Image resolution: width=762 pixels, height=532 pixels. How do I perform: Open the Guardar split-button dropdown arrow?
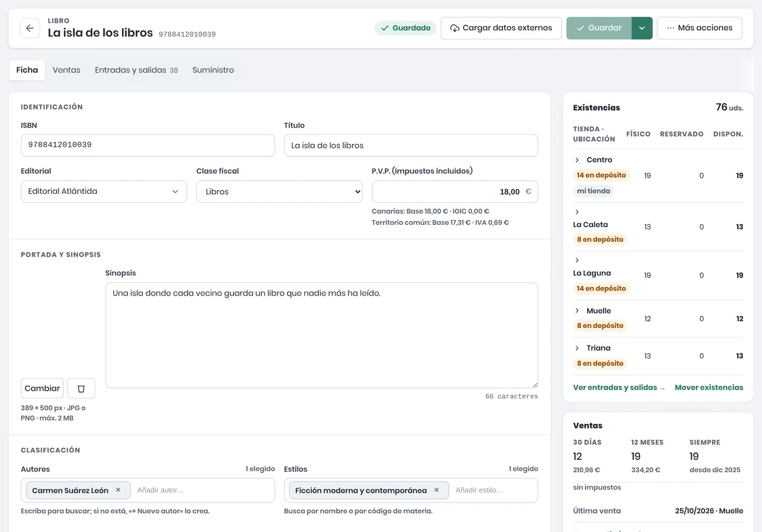click(x=642, y=28)
